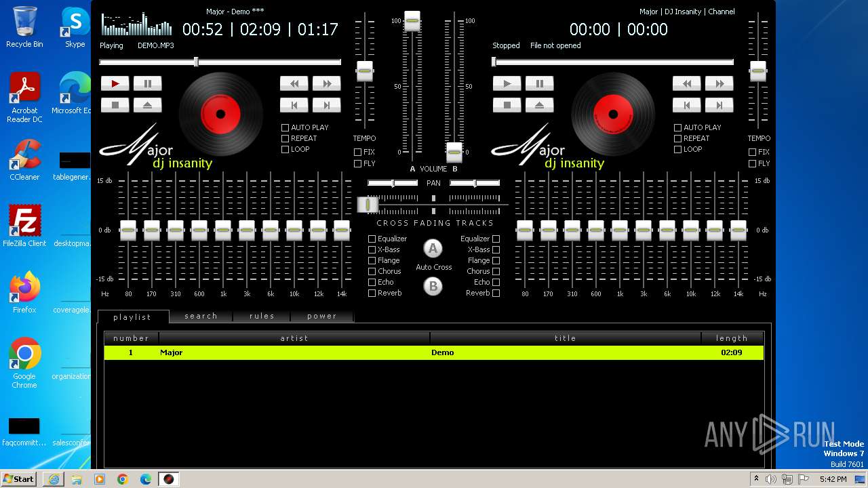This screenshot has height=488, width=868.
Task: Switch to the playlist tab
Action: (x=132, y=317)
